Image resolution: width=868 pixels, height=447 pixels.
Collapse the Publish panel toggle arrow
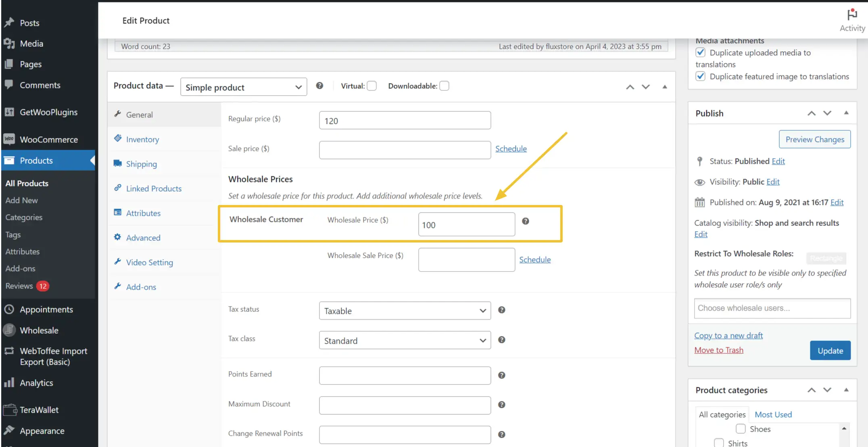pyautogui.click(x=846, y=113)
